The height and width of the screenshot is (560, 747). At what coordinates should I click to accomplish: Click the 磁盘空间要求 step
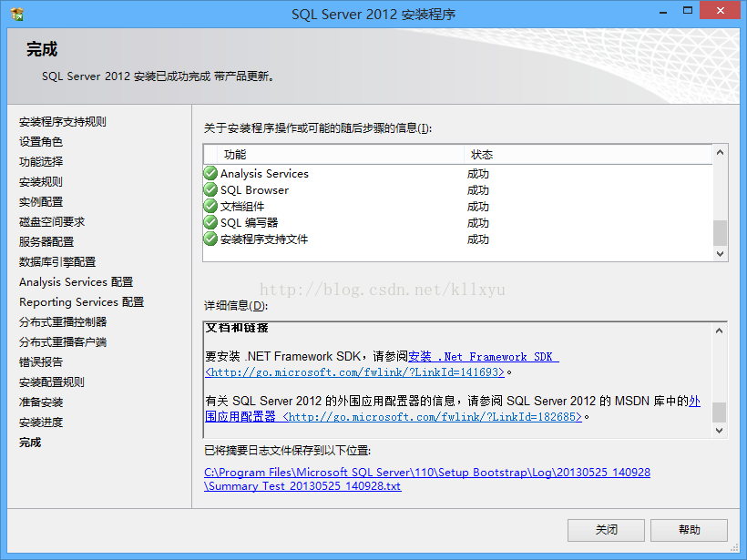tap(52, 221)
